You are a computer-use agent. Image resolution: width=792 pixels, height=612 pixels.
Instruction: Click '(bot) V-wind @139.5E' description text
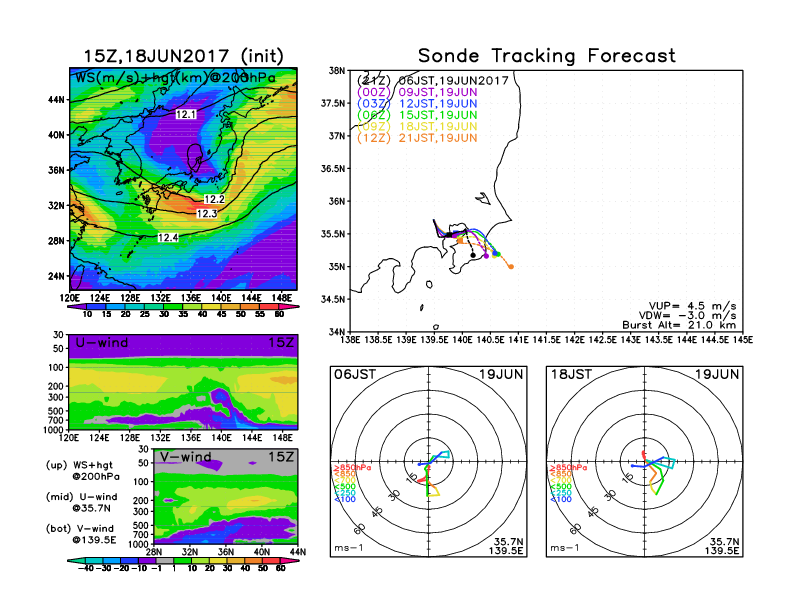[x=81, y=534]
